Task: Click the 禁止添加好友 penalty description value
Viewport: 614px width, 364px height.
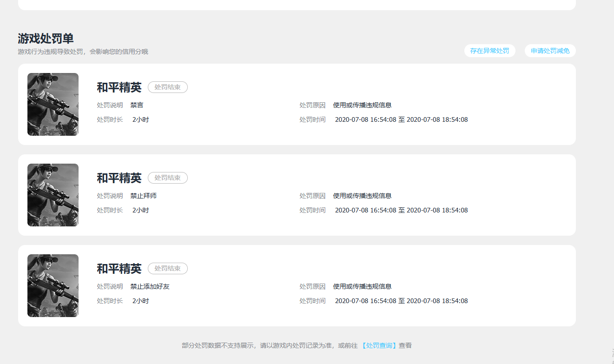Action: pyautogui.click(x=150, y=286)
